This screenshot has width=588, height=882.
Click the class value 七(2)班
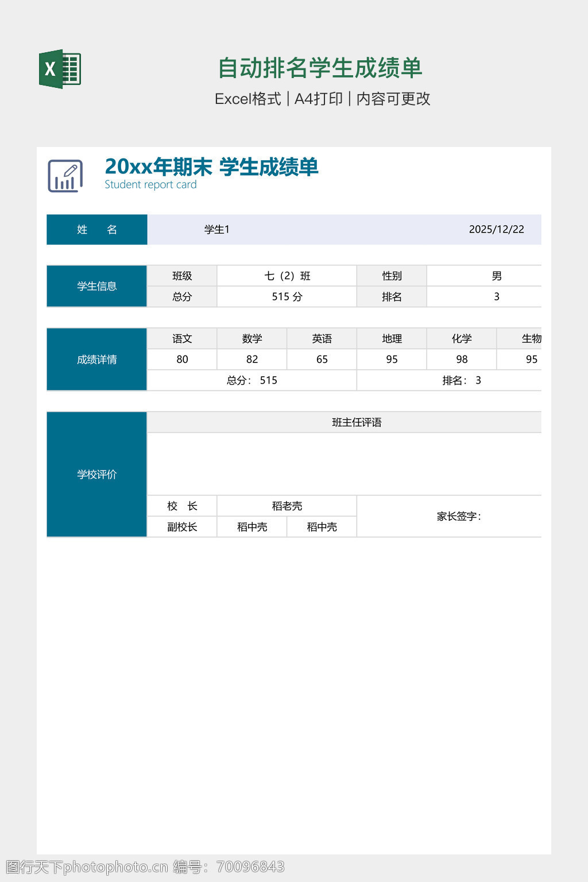287,276
